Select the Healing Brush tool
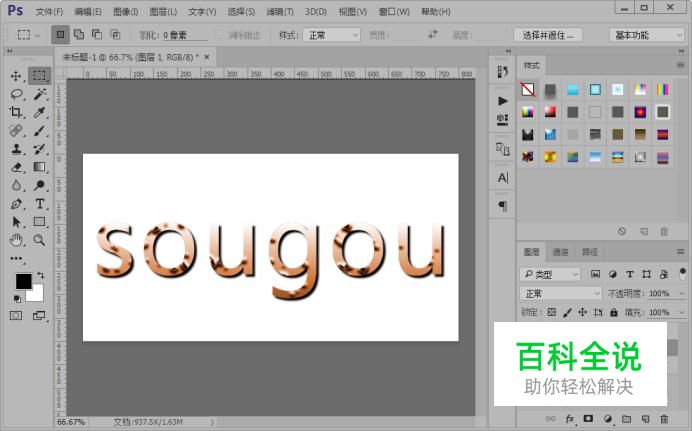Screen dimensions: 692x431 (x=16, y=131)
